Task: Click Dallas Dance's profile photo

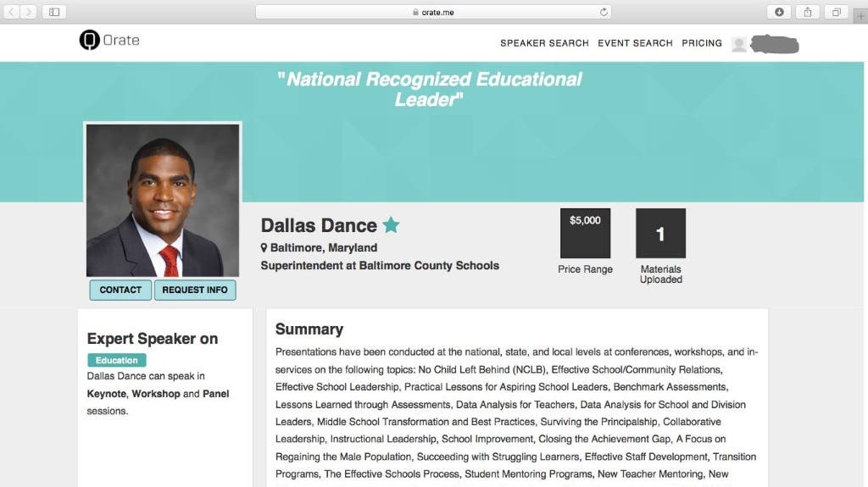Action: pyautogui.click(x=163, y=200)
